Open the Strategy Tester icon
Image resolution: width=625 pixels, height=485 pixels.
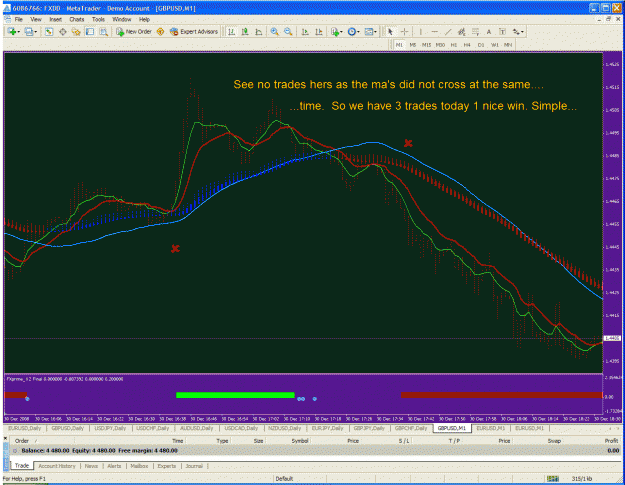pos(104,32)
